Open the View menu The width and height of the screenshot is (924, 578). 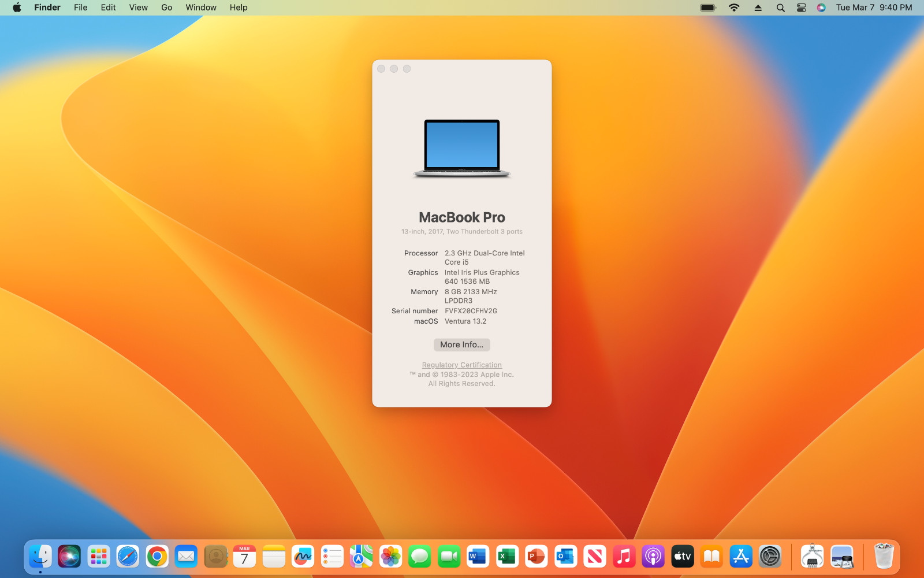tap(139, 8)
